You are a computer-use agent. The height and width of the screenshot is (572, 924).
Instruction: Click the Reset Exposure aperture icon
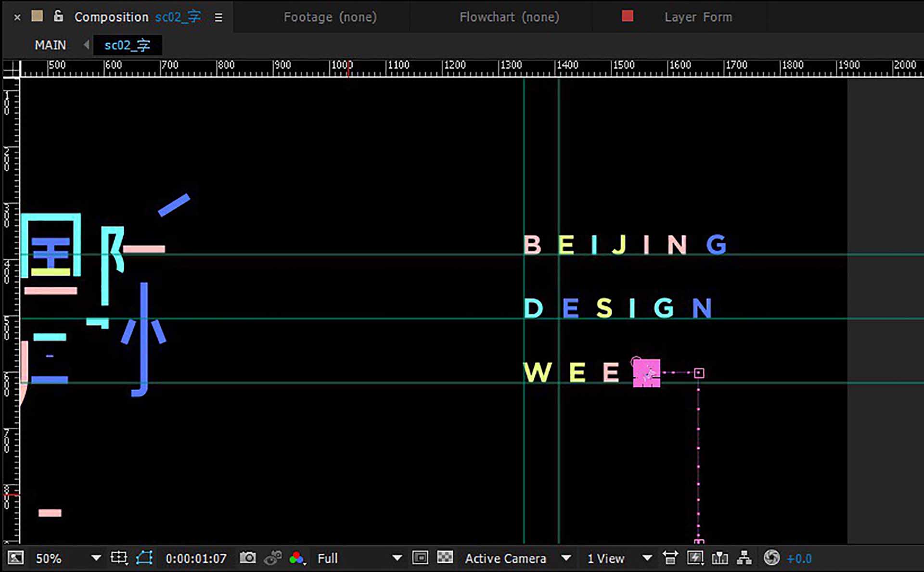tap(771, 558)
